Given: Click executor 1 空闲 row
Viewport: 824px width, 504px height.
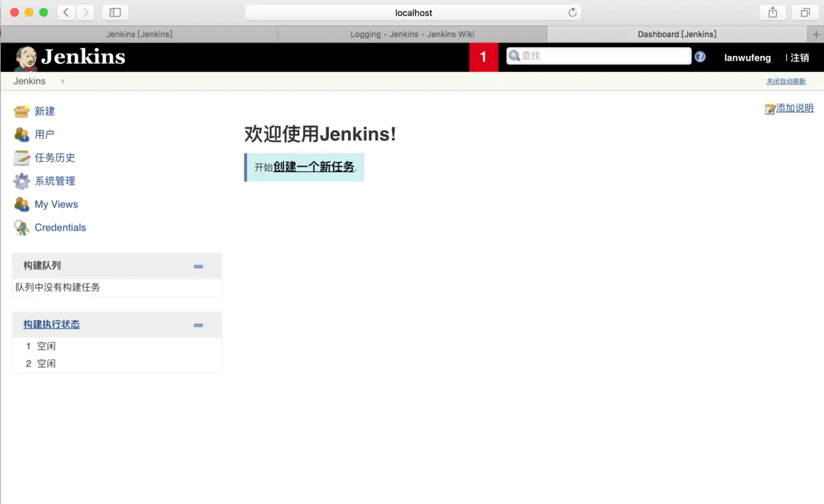Looking at the screenshot, I should coord(117,346).
